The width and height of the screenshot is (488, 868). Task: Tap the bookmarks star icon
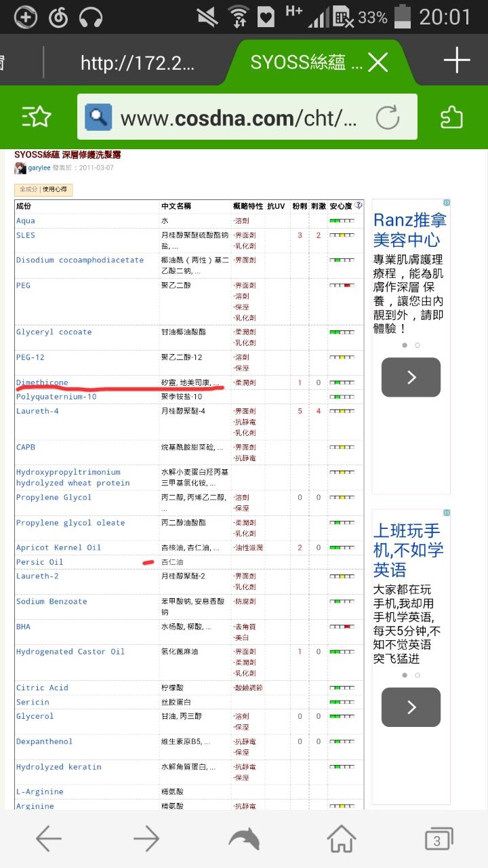pyautogui.click(x=37, y=117)
